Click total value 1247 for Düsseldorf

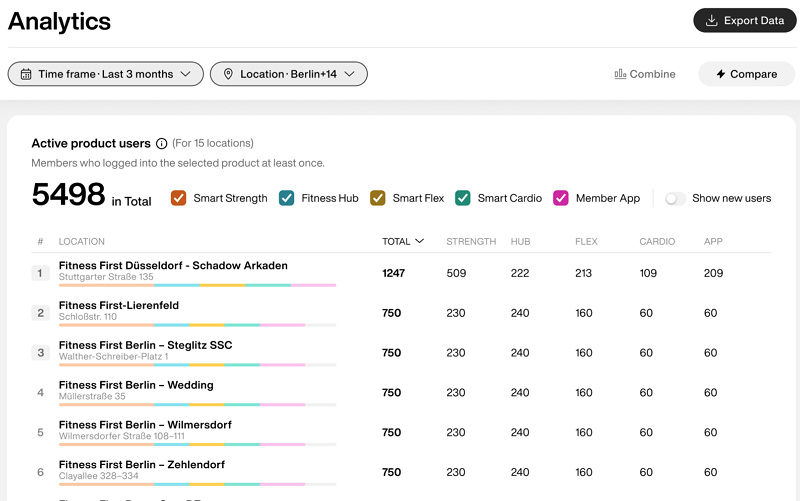click(393, 273)
